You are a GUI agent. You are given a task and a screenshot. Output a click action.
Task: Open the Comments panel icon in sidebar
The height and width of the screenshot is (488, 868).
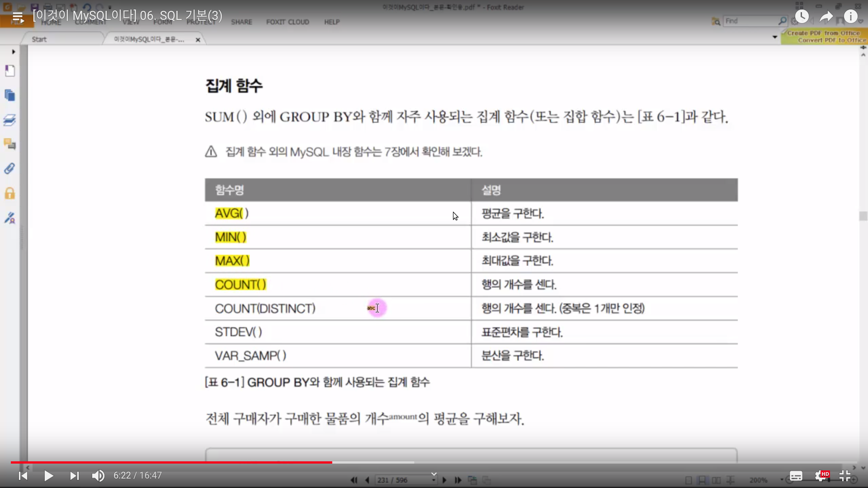10,144
